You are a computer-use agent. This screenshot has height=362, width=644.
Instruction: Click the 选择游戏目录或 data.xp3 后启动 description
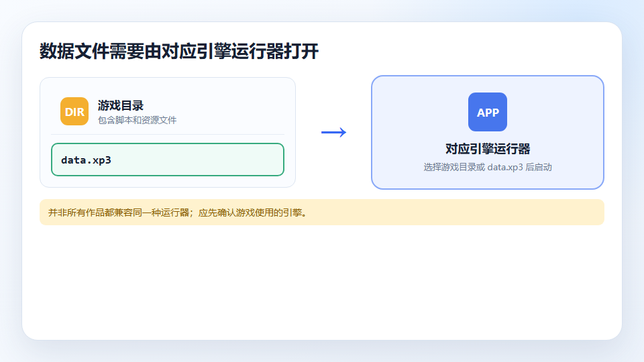pyautogui.click(x=488, y=167)
